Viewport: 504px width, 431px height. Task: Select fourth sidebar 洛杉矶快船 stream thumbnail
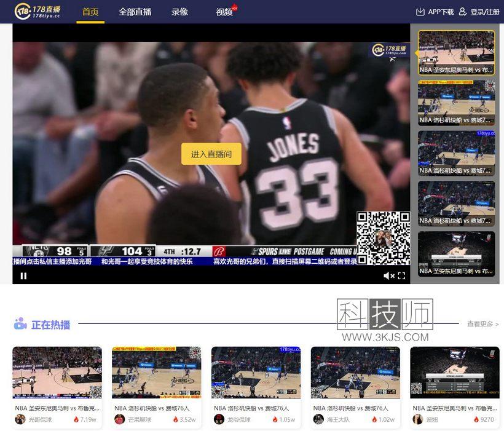tap(456, 204)
